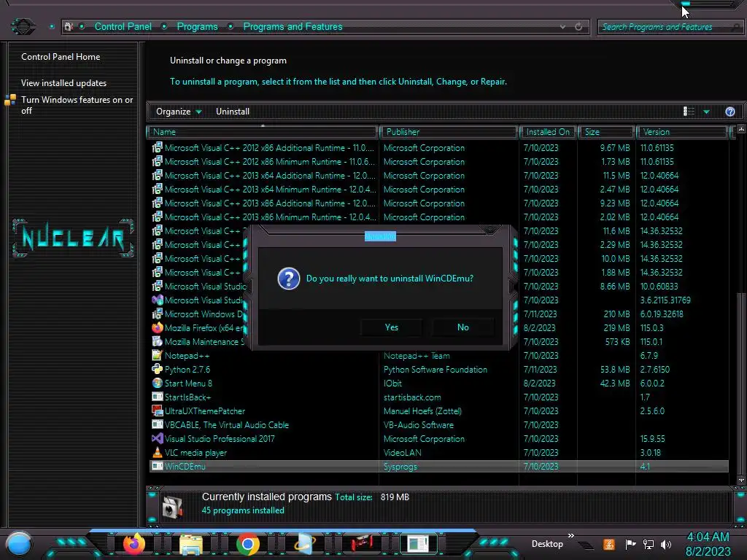Select Microsoft Visual C++ 2012 x86 Additional Runtime
This screenshot has height=560, width=747.
tap(269, 147)
